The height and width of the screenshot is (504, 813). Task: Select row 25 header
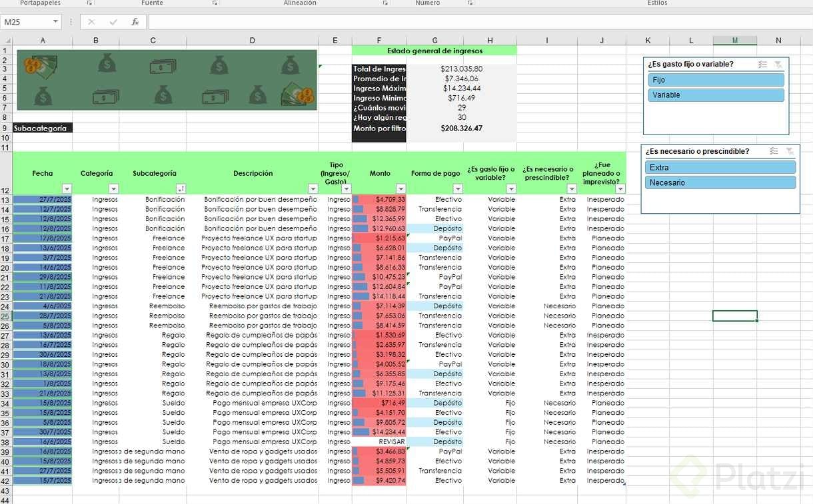point(6,316)
